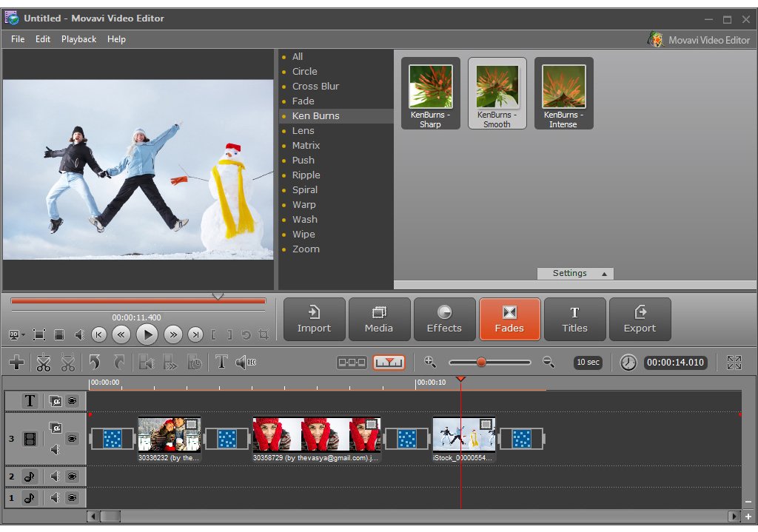Image resolution: width=758 pixels, height=532 pixels.
Task: Click the record audio REC icon
Action: point(246,363)
